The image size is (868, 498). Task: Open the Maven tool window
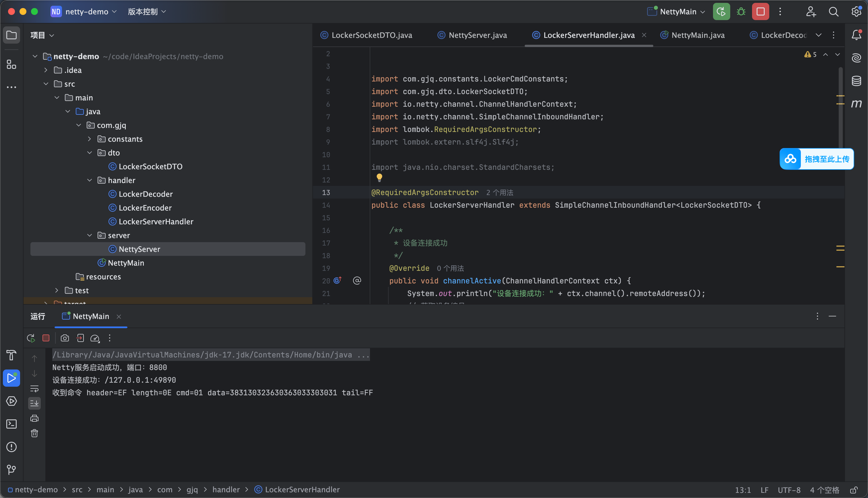click(x=856, y=103)
